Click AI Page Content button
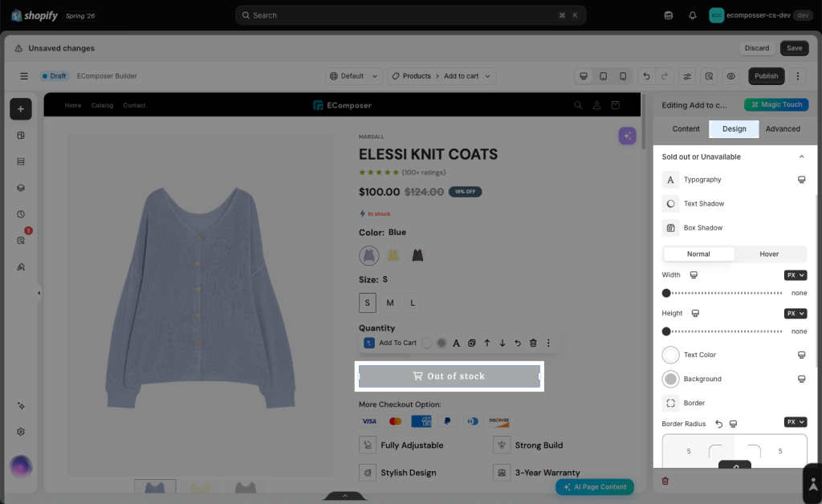This screenshot has height=504, width=822. [x=595, y=486]
